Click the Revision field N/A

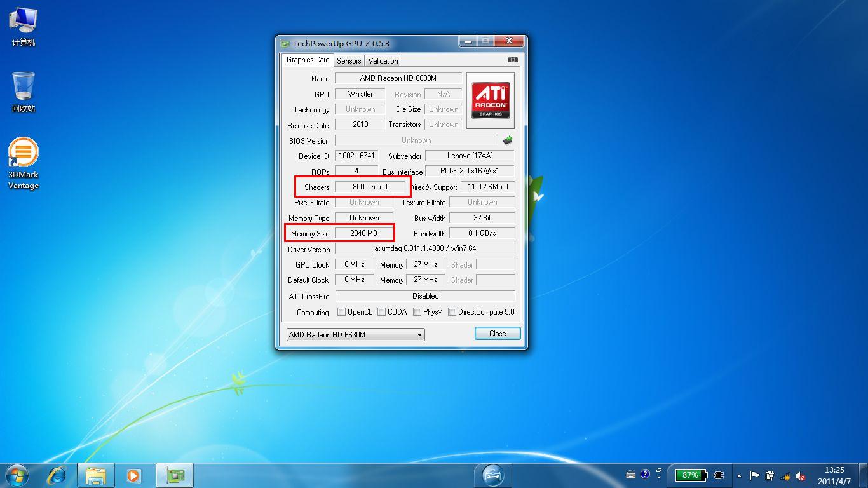coord(443,94)
